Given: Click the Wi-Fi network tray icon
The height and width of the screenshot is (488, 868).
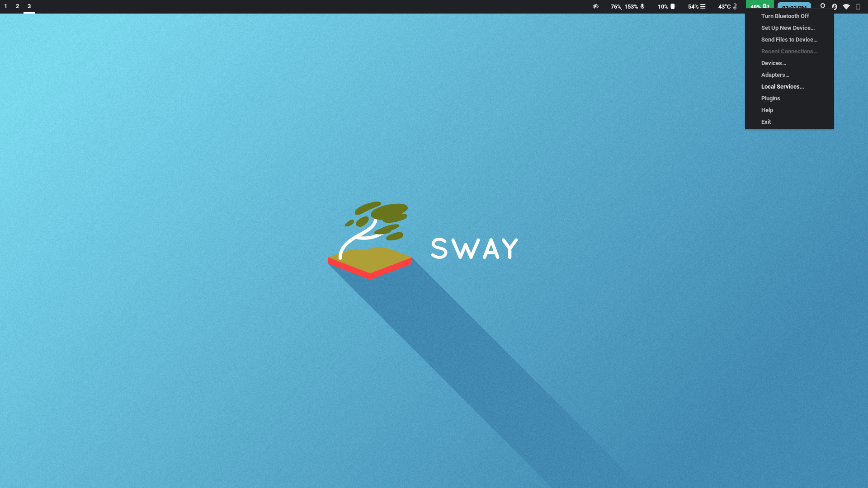Looking at the screenshot, I should tap(846, 6).
